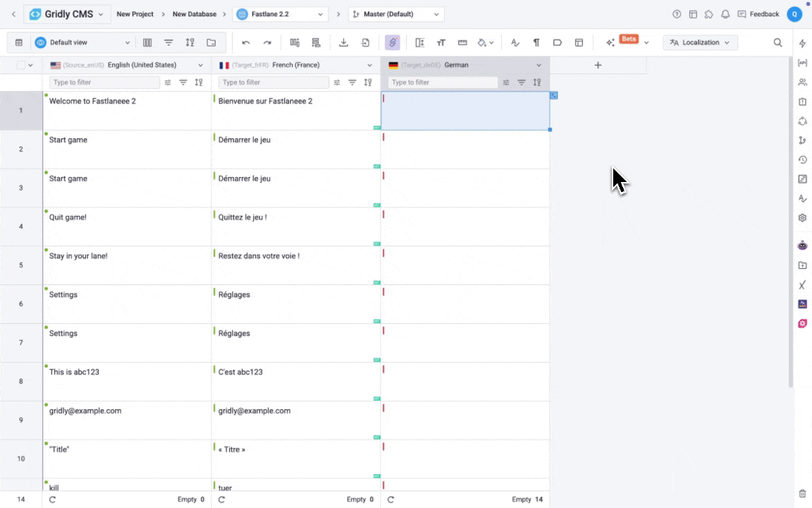Open the notifications bell
The width and height of the screenshot is (812, 508).
pos(725,14)
